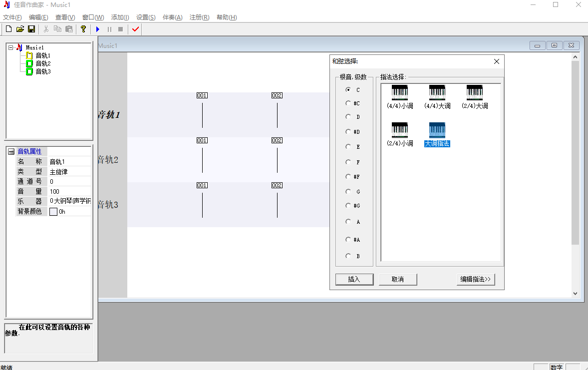Select the (4/4)大调 fingering icon
This screenshot has width=588, height=370.
click(x=437, y=92)
